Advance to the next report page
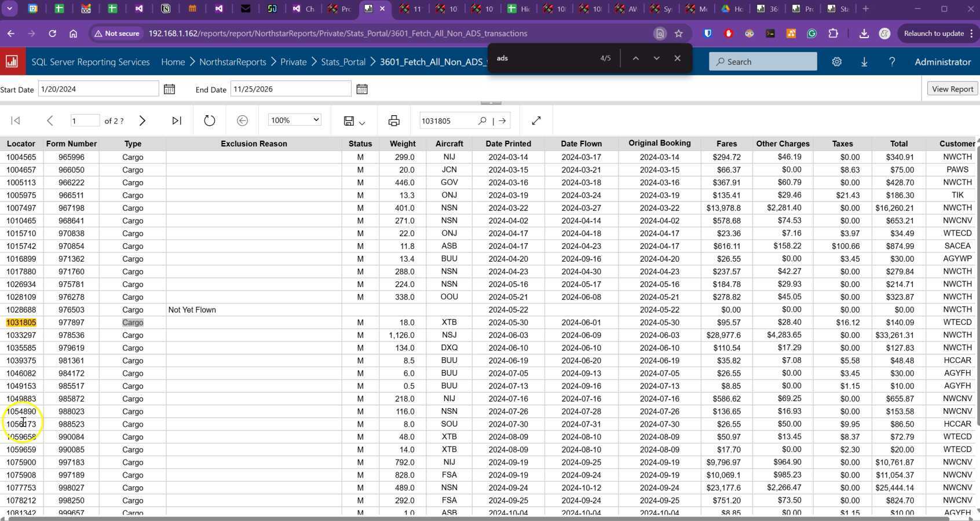 click(142, 120)
